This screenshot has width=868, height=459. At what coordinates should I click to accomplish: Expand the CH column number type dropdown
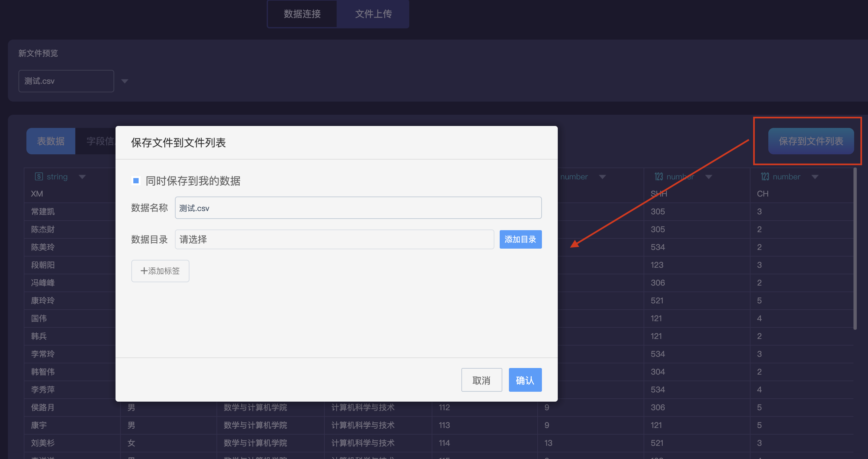[815, 177]
